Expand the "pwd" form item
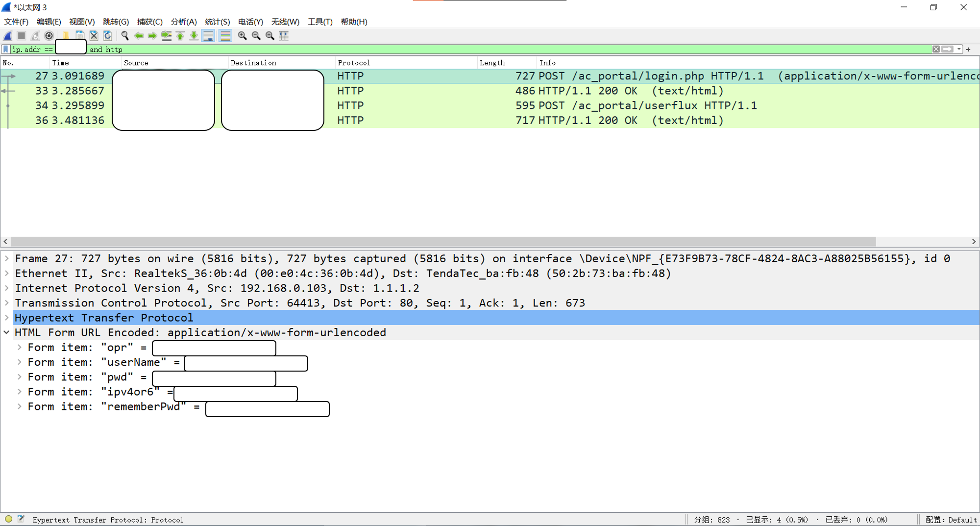The height and width of the screenshot is (526, 980). tap(20, 377)
